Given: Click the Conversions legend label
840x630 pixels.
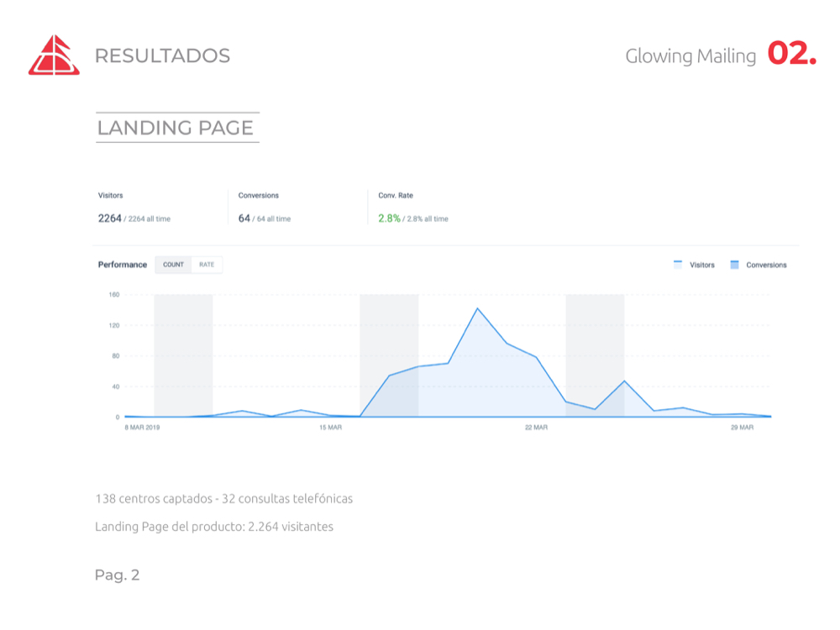Looking at the screenshot, I should point(766,265).
